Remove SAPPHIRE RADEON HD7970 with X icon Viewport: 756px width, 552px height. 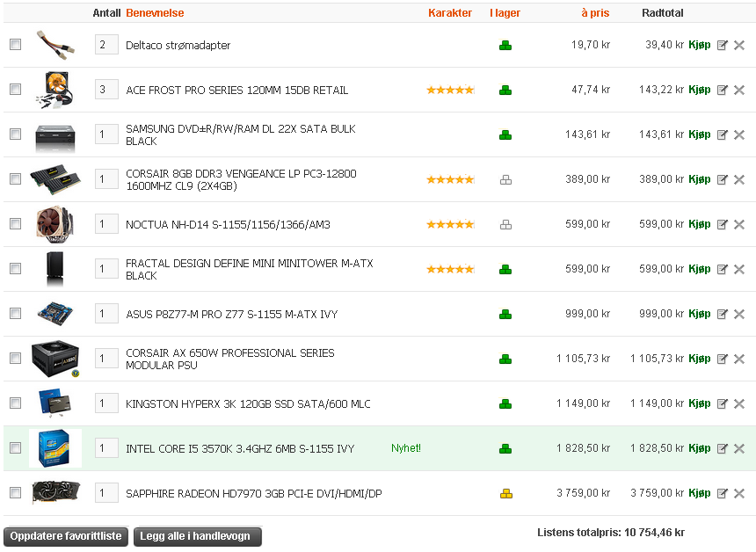[x=739, y=494]
